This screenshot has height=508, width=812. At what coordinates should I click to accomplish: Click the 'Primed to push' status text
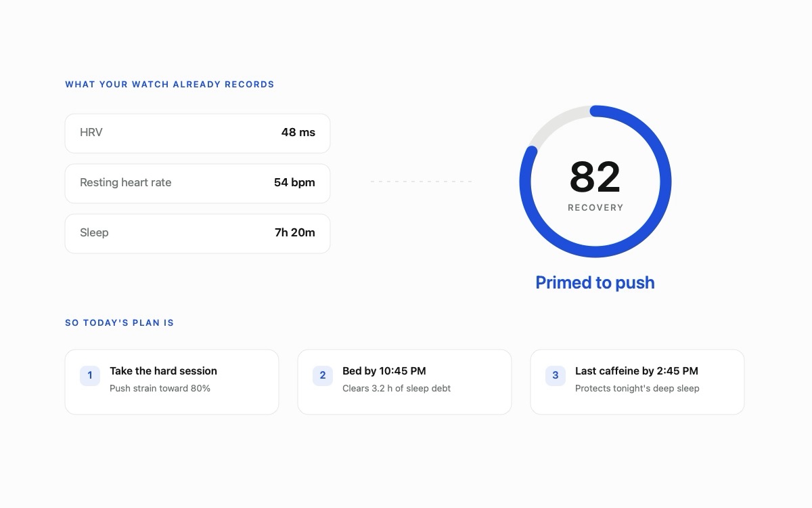coord(595,282)
